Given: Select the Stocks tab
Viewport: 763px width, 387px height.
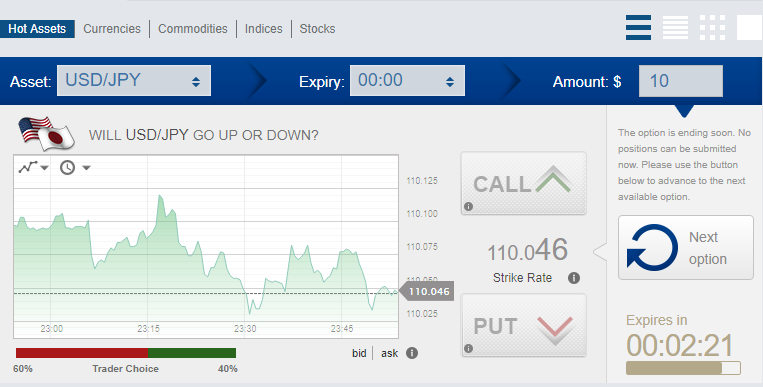Looking at the screenshot, I should (317, 29).
